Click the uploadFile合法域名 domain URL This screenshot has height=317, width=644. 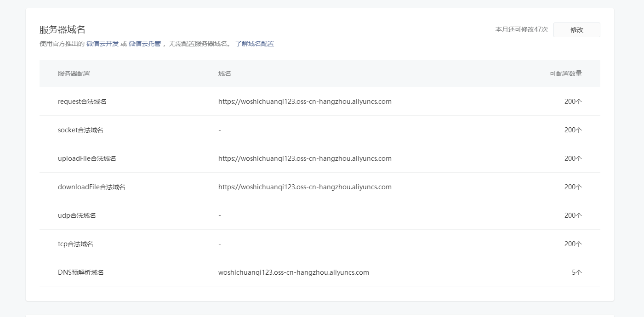(305, 158)
